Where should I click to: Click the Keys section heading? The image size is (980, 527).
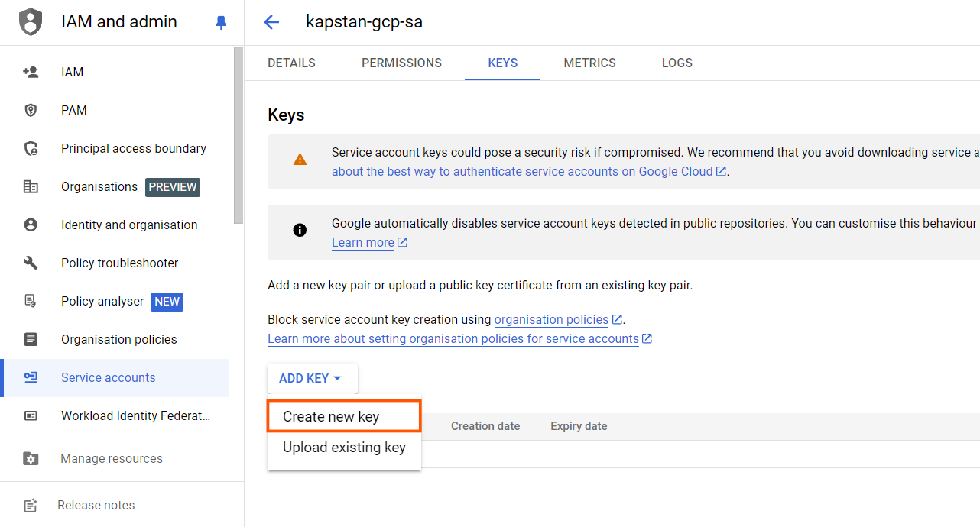[286, 115]
